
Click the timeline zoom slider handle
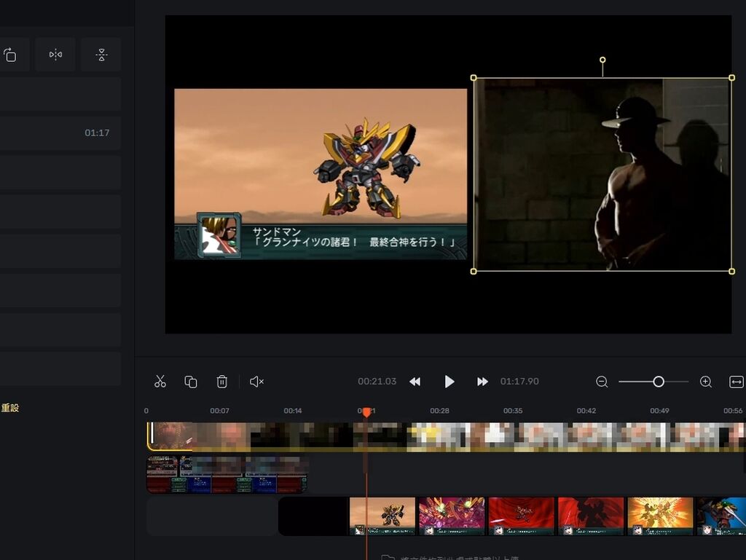[659, 382]
